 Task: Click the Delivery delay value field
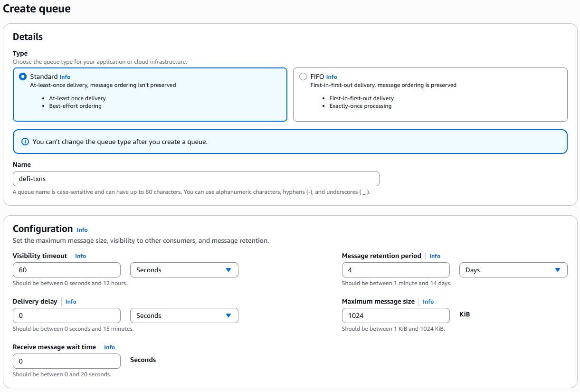click(67, 316)
